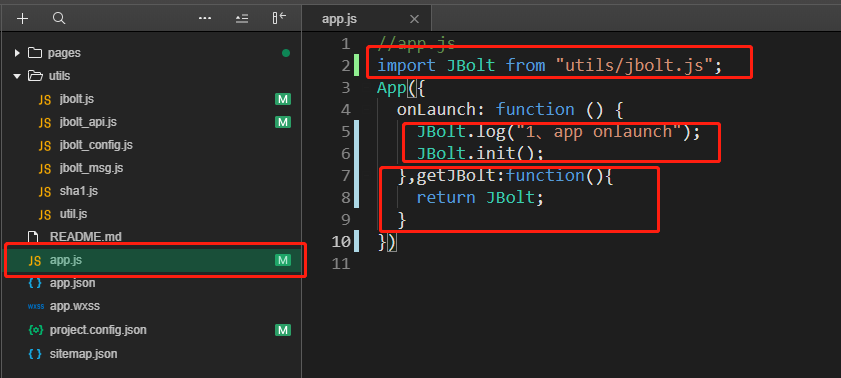Image resolution: width=841 pixels, height=378 pixels.
Task: Open jbolt.js file in utils
Action: click(x=78, y=99)
